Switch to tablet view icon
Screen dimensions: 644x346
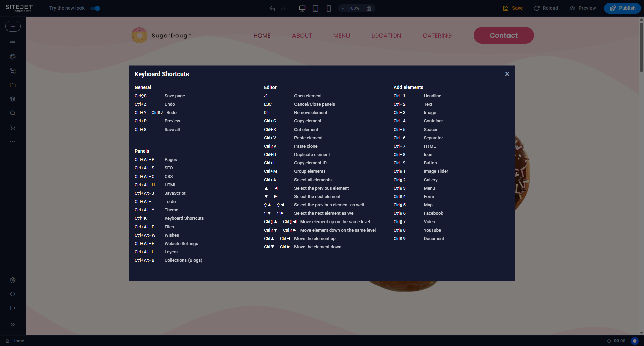tap(315, 8)
